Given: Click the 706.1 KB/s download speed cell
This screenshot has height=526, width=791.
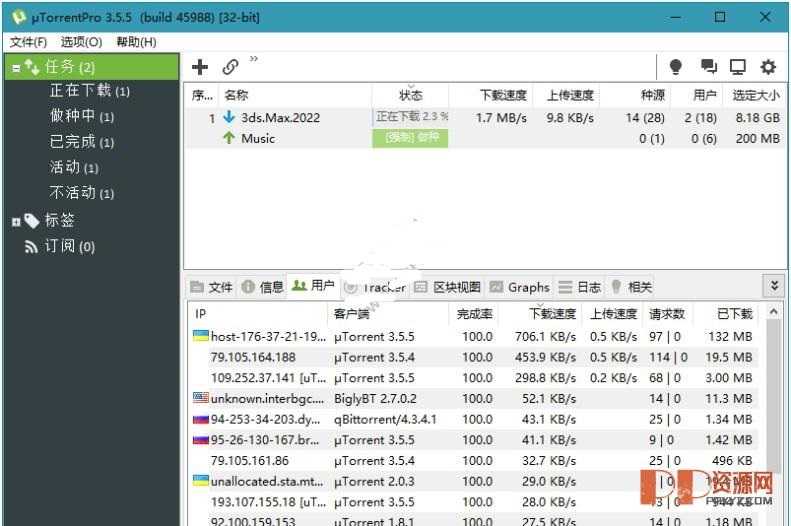Looking at the screenshot, I should click(545, 336).
